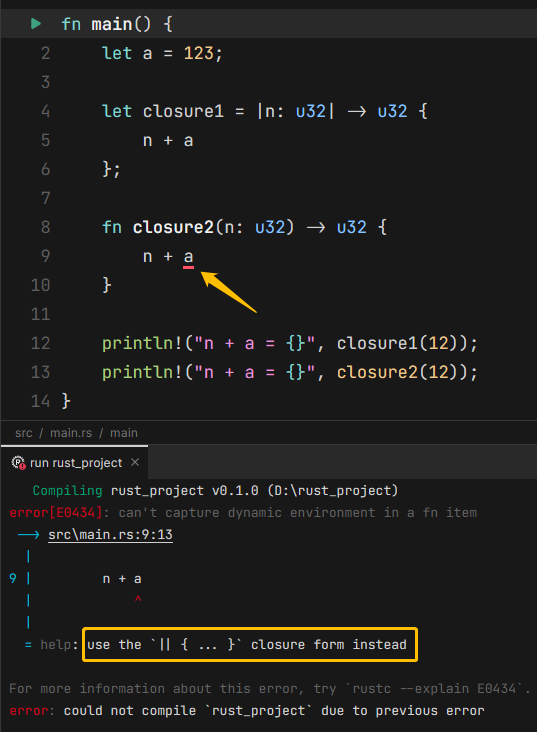Click 'D:\rust_project' path in console
The height and width of the screenshot is (732, 537).
(x=333, y=491)
